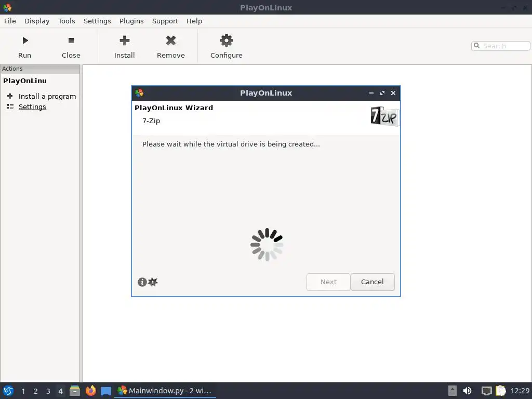The height and width of the screenshot is (399, 532).
Task: Open the File menu
Action: (x=10, y=21)
